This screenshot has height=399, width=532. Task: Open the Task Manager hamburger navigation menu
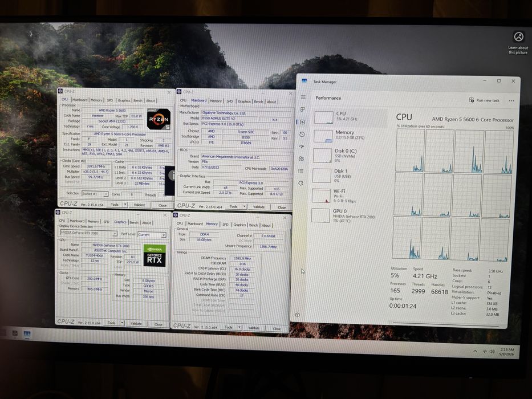tap(303, 97)
